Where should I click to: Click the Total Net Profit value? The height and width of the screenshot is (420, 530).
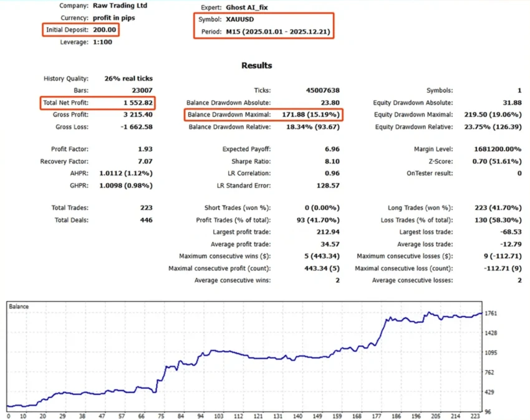point(137,103)
